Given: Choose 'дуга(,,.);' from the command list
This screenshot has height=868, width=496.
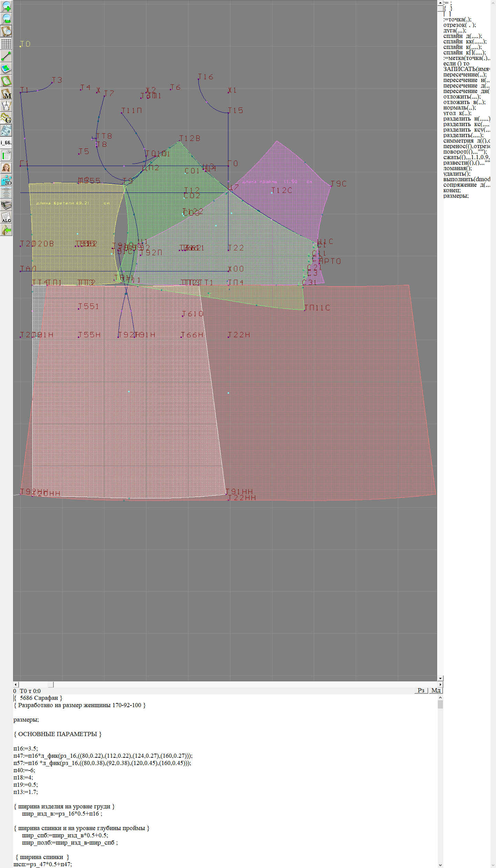Looking at the screenshot, I should (455, 31).
